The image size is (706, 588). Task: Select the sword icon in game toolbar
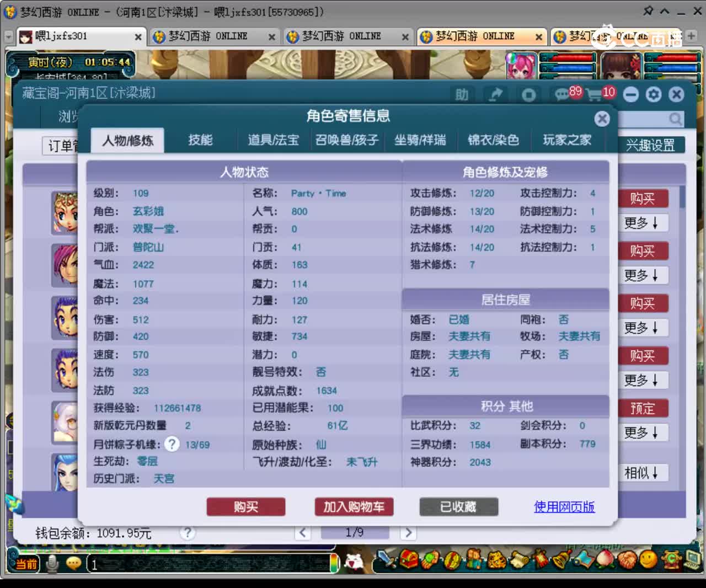click(387, 560)
